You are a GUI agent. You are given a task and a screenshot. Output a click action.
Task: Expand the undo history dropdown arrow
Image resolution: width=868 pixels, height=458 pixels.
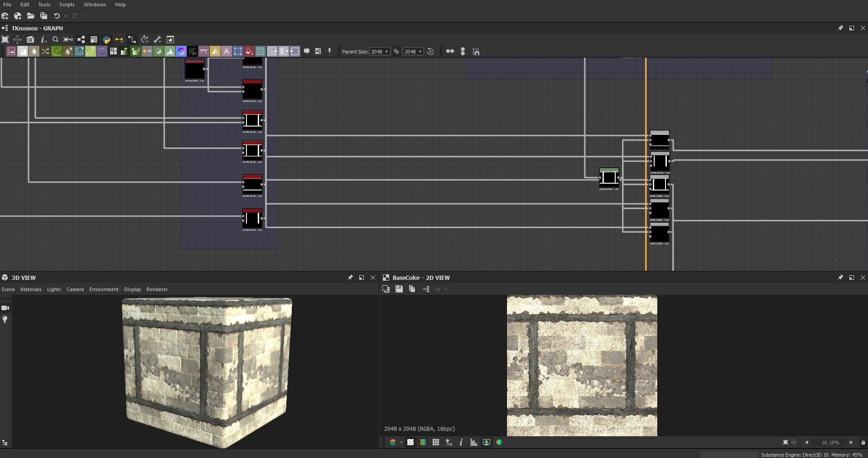pyautogui.click(x=66, y=16)
